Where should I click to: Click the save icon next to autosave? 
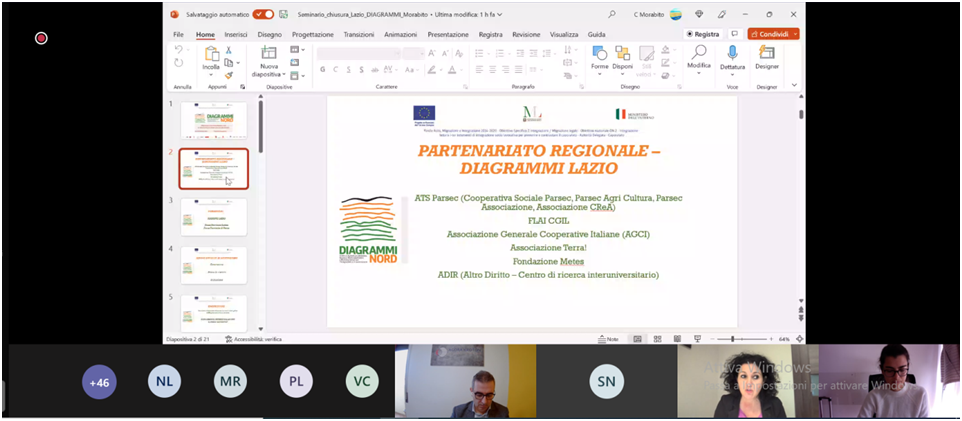pyautogui.click(x=283, y=14)
